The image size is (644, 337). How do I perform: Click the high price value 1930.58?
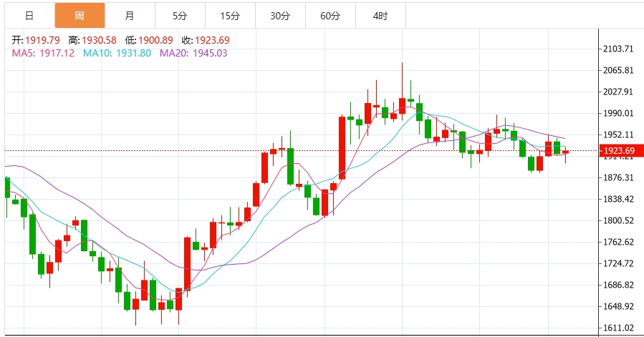(x=99, y=40)
